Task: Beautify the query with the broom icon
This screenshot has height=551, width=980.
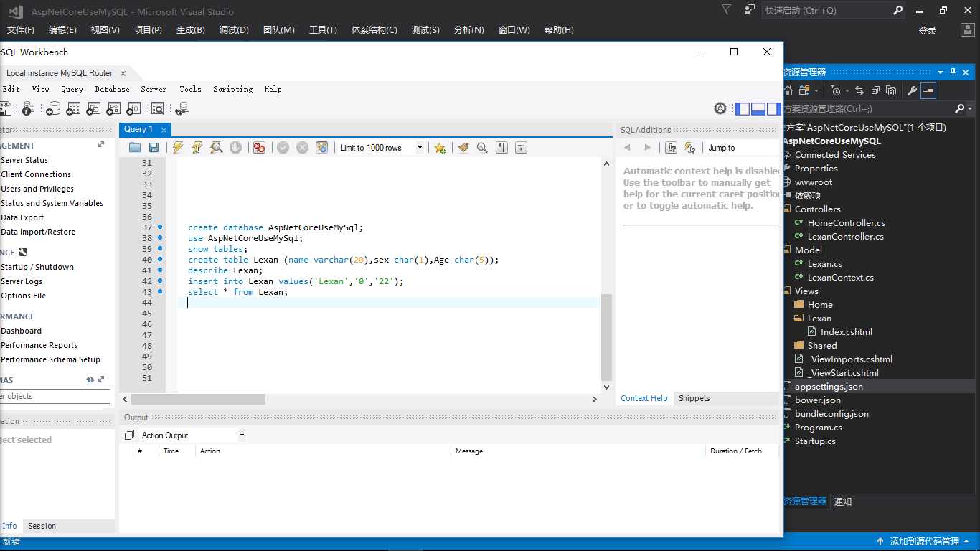Action: pyautogui.click(x=463, y=148)
